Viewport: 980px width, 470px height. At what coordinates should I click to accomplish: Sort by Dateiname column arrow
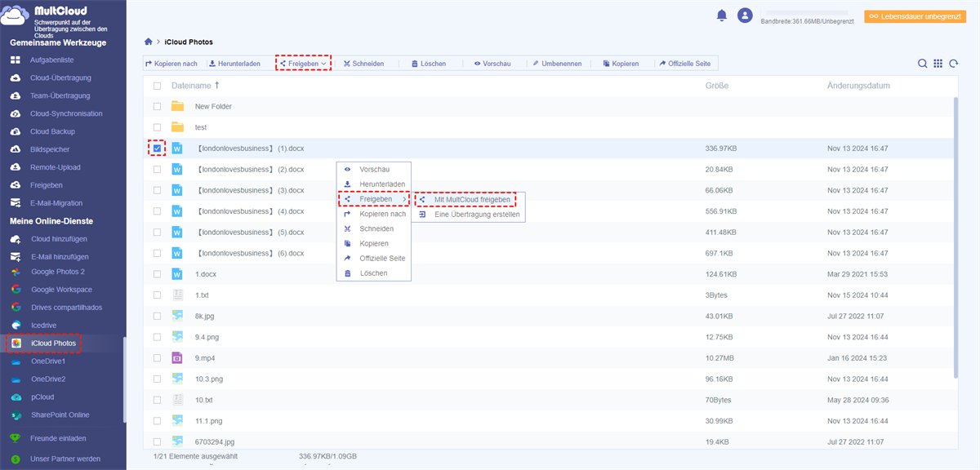tap(217, 86)
